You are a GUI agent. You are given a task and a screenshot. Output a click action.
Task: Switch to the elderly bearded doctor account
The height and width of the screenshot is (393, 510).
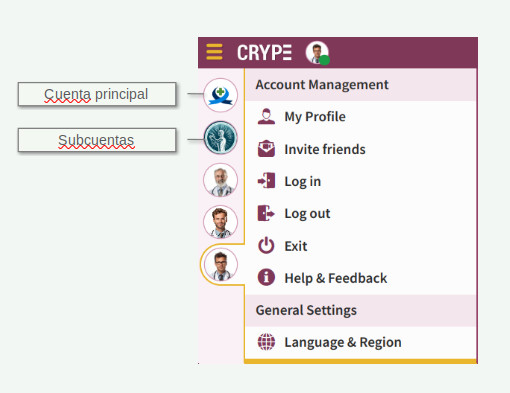(220, 180)
